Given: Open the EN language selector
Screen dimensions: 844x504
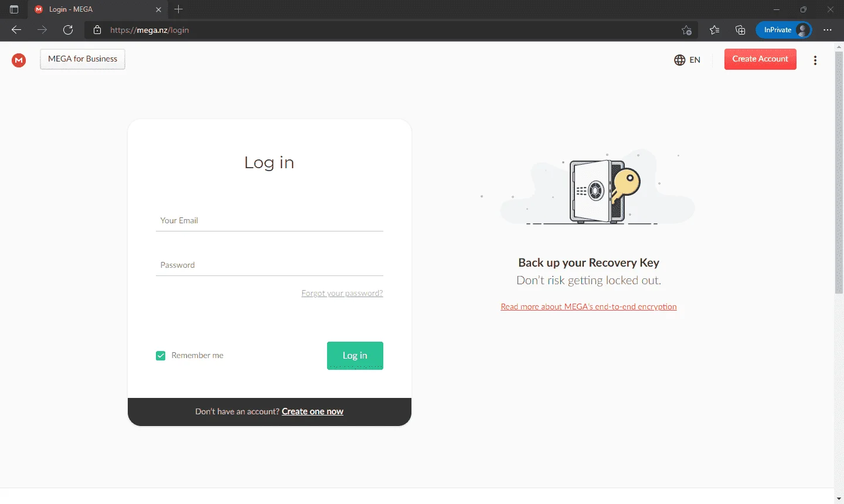Looking at the screenshot, I should 687,60.
